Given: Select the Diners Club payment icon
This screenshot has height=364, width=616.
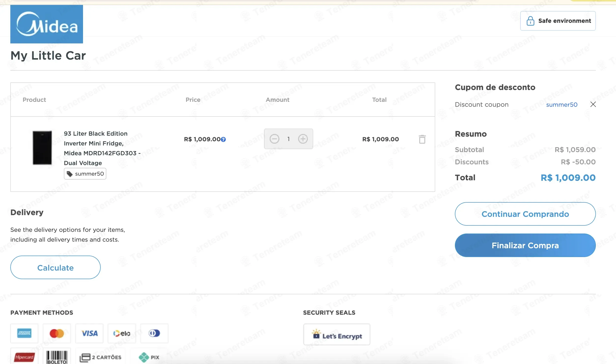Looking at the screenshot, I should (x=154, y=333).
